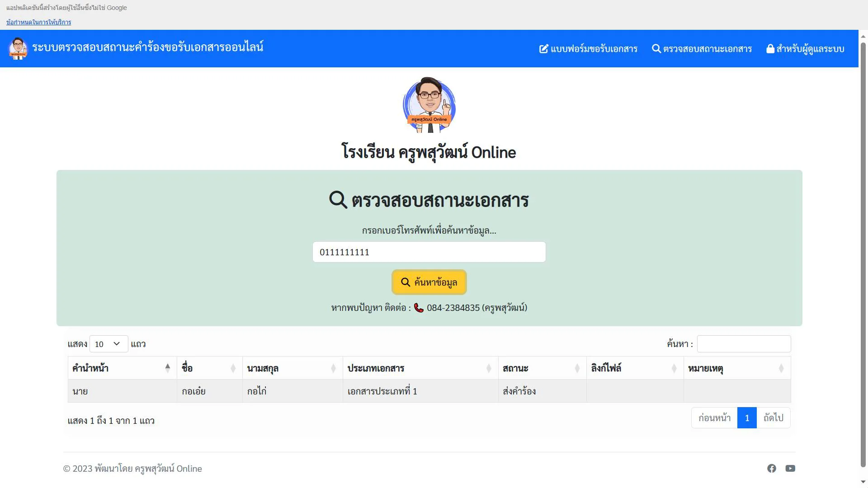Open the YouTube icon in footer

pyautogui.click(x=790, y=469)
